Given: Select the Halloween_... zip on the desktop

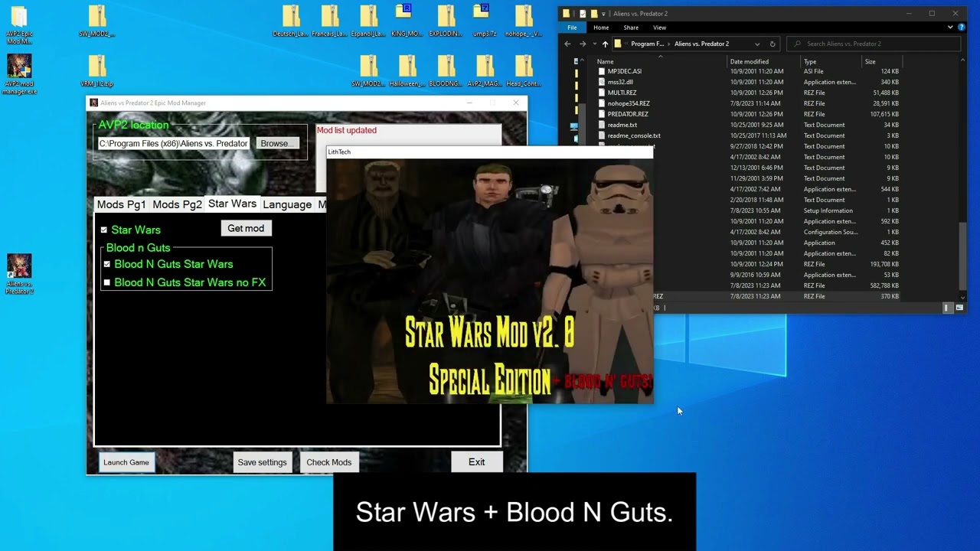Looking at the screenshot, I should (407, 71).
